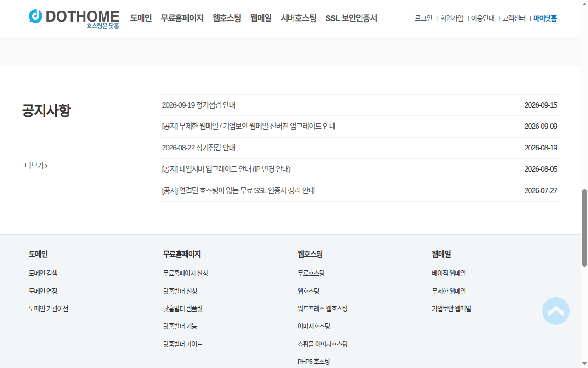Open the 웹메일 header menu

point(261,18)
